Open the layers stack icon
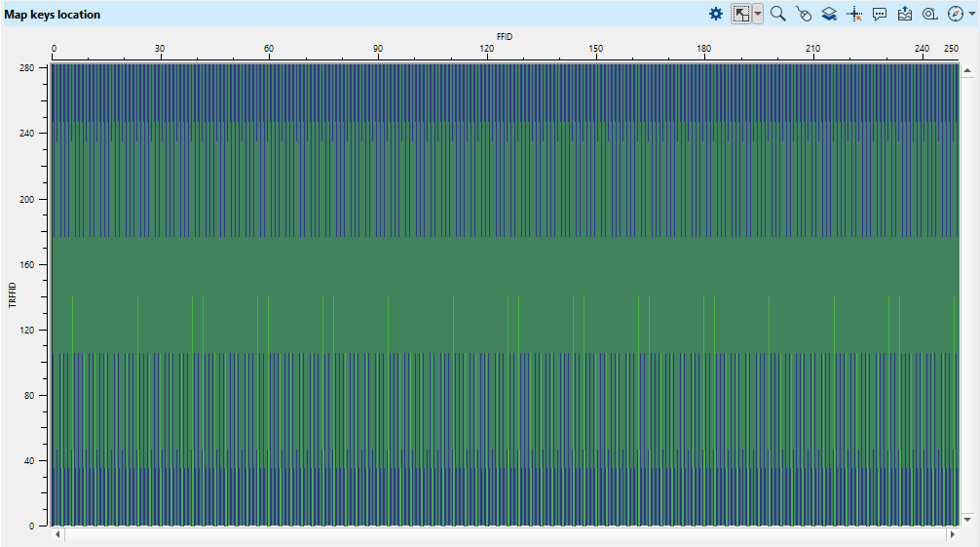Image resolution: width=980 pixels, height=547 pixels. click(x=829, y=14)
